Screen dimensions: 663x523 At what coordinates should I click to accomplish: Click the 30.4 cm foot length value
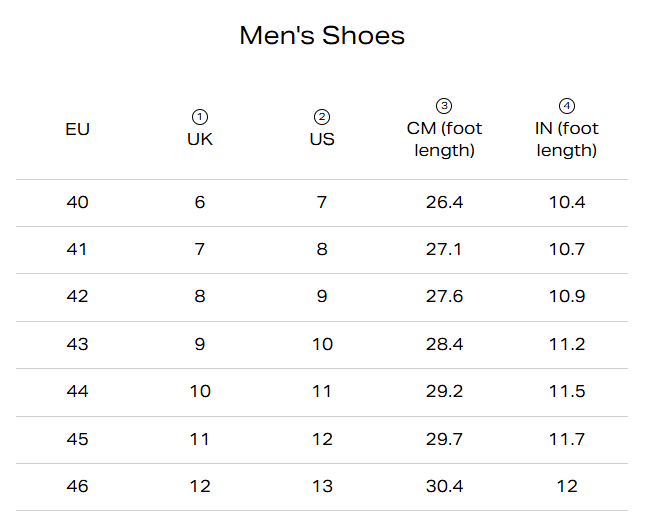[x=444, y=486]
